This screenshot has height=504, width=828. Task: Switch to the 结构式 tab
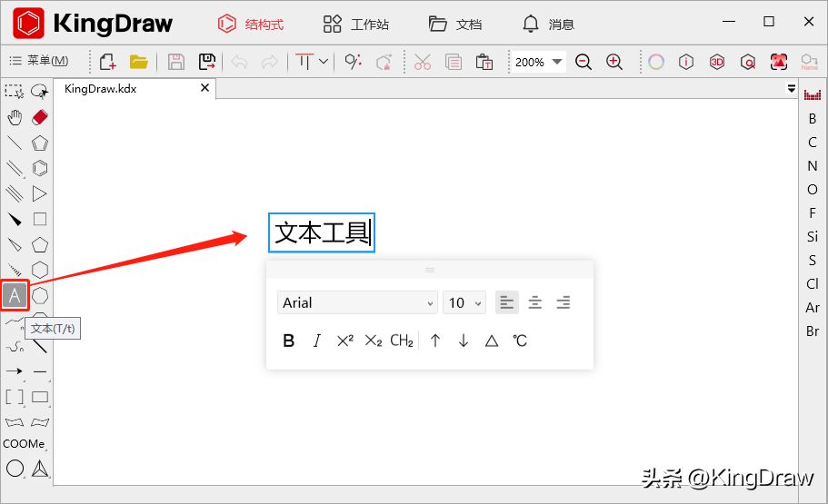coord(251,25)
